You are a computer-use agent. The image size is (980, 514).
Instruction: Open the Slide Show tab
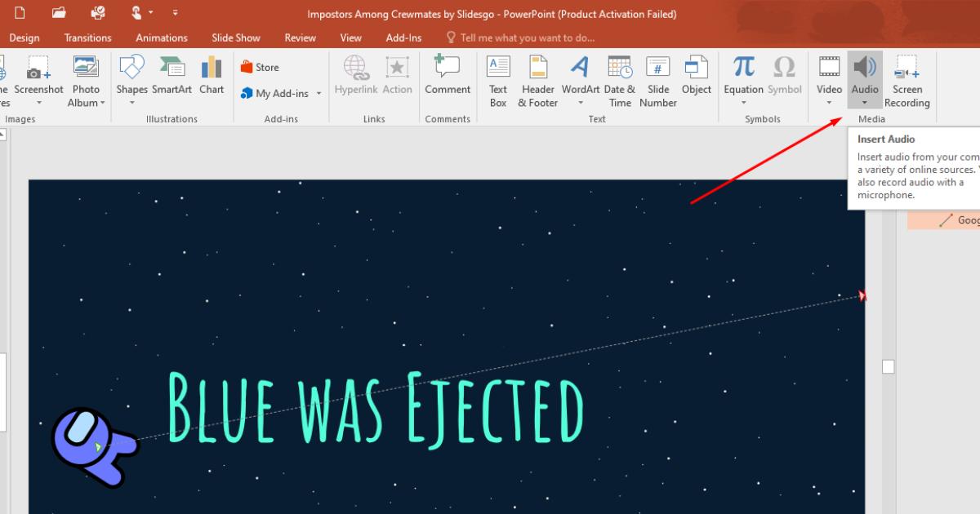point(236,37)
